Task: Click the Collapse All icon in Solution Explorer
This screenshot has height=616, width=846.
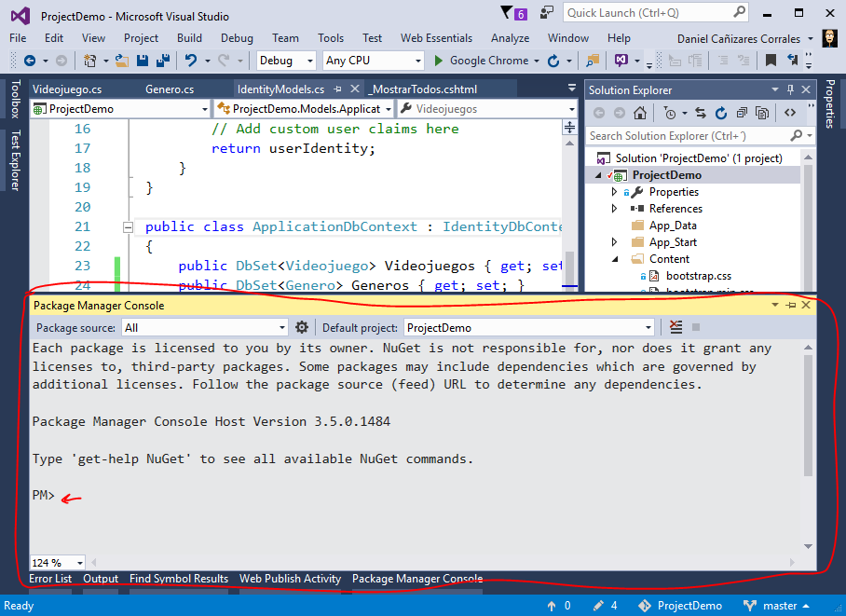Action: [x=742, y=113]
